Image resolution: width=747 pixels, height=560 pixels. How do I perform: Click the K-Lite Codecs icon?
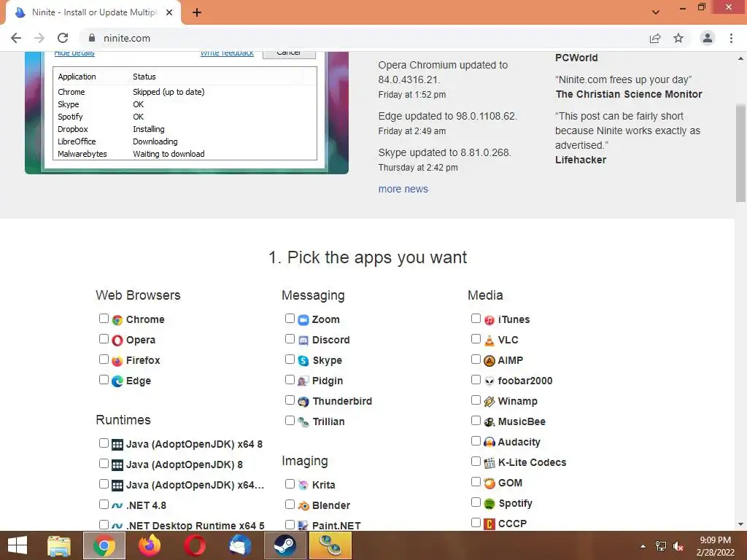pos(489,463)
